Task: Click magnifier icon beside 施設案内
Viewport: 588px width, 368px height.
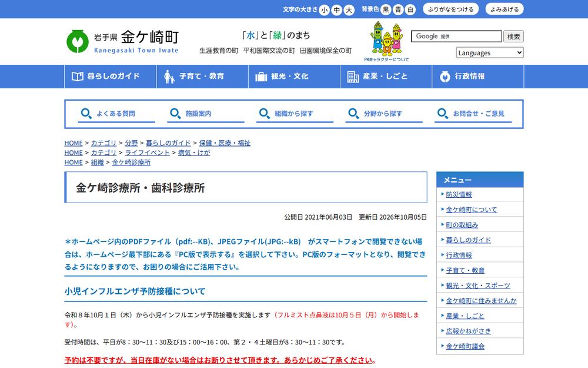Action: click(x=175, y=114)
